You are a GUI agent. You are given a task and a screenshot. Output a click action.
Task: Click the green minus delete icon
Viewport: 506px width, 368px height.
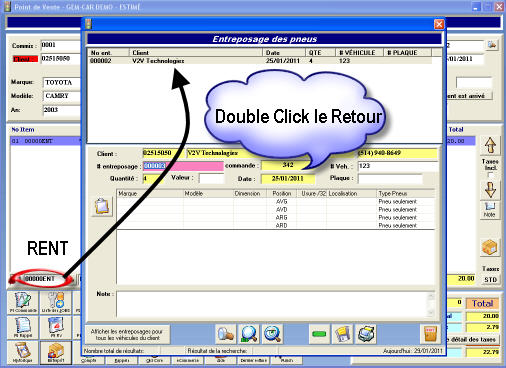(x=319, y=334)
